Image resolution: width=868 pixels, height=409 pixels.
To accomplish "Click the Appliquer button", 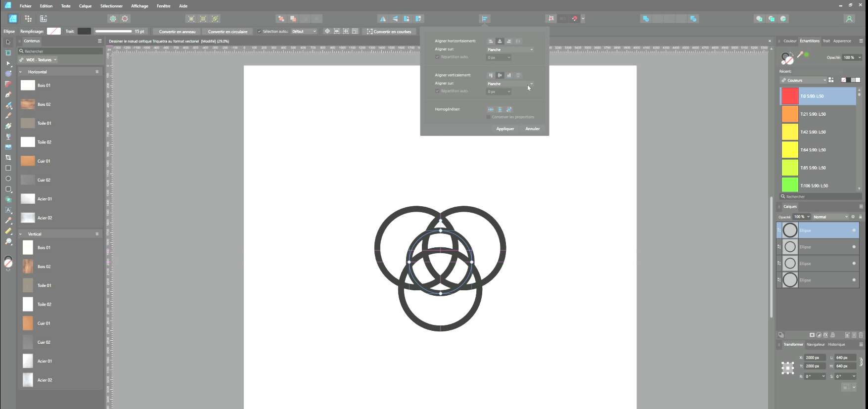I will point(505,129).
